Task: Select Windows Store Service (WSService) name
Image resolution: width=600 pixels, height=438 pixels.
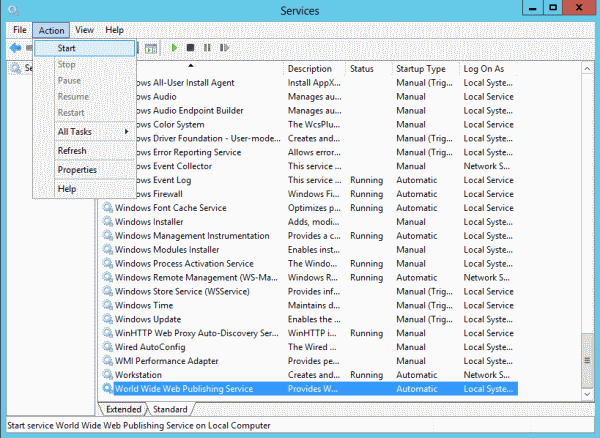Action: 182,291
